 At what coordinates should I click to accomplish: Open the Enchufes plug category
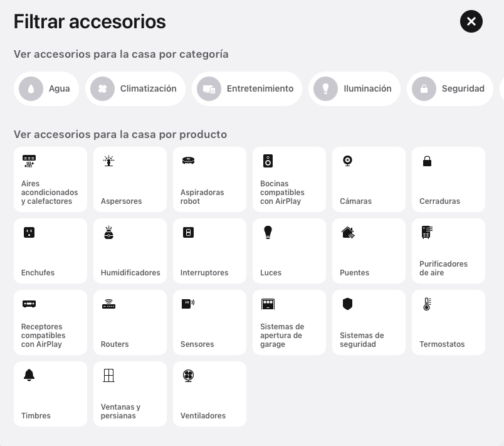tap(50, 250)
